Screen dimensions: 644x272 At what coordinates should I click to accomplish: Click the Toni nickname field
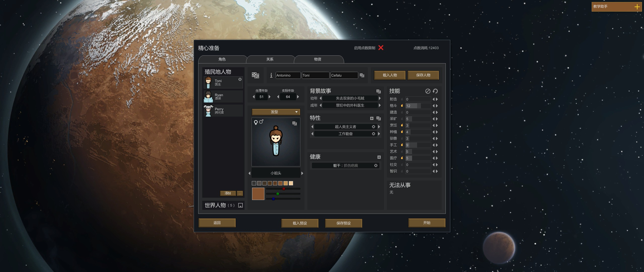click(315, 75)
